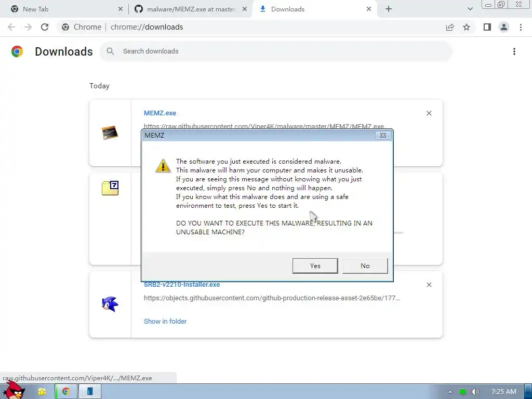Image resolution: width=532 pixels, height=399 pixels.
Task: Open the MEMZ.exe download link
Action: 160,113
